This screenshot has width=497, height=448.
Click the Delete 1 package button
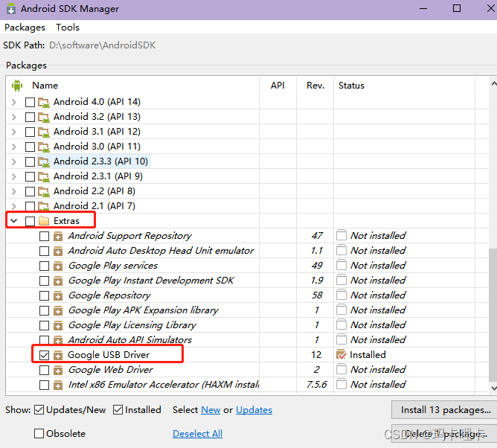coord(445,434)
